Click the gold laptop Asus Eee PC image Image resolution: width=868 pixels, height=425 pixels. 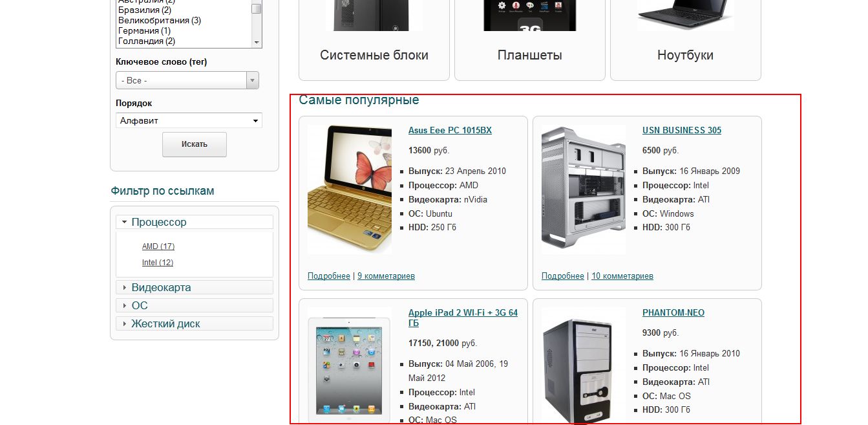click(350, 190)
